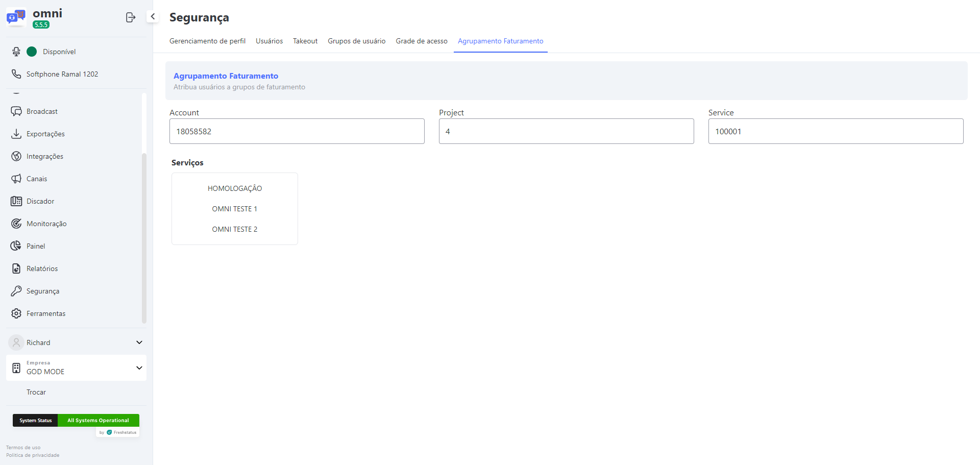Click the Exportações download icon
This screenshot has height=465, width=980.
16,134
